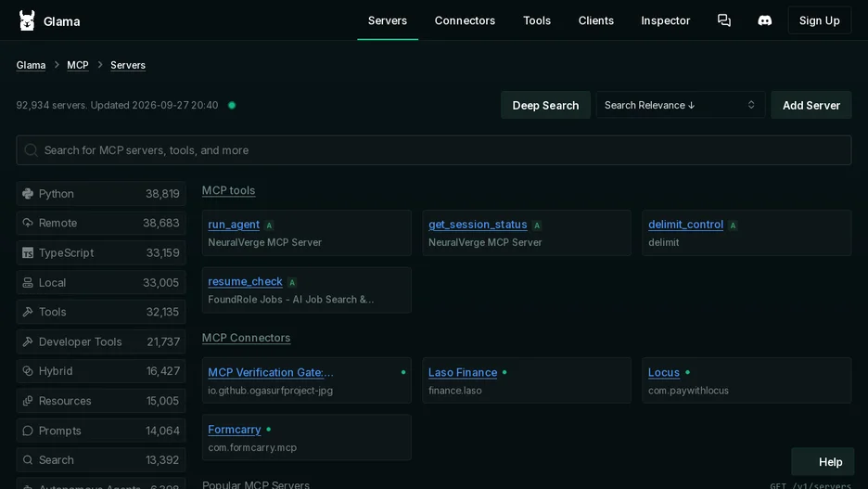
Task: Click the A grade badge beside delimit_control
Action: tap(733, 225)
